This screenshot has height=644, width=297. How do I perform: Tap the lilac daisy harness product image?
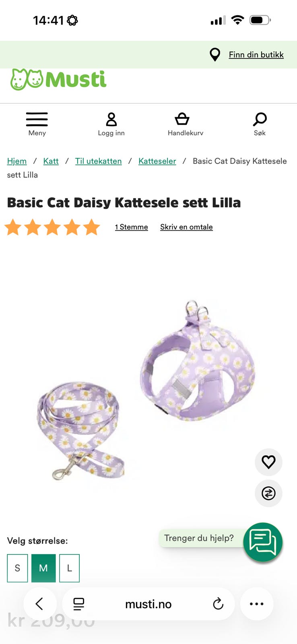(198, 360)
